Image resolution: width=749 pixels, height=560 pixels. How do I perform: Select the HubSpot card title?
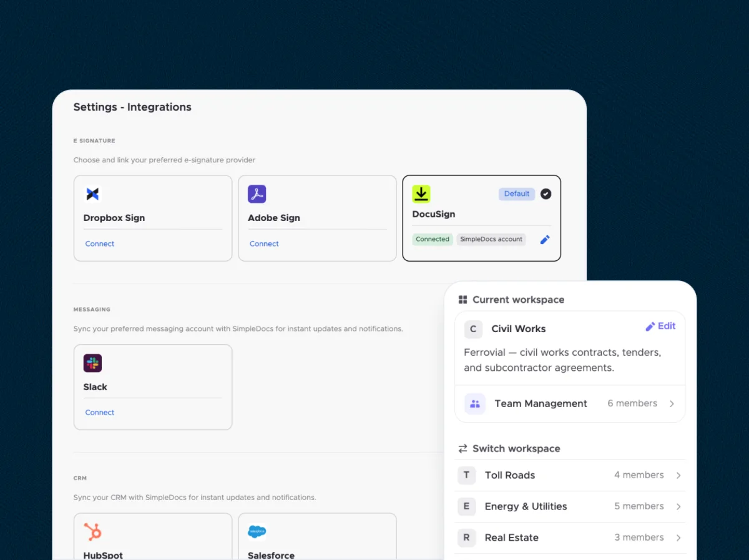click(x=103, y=555)
